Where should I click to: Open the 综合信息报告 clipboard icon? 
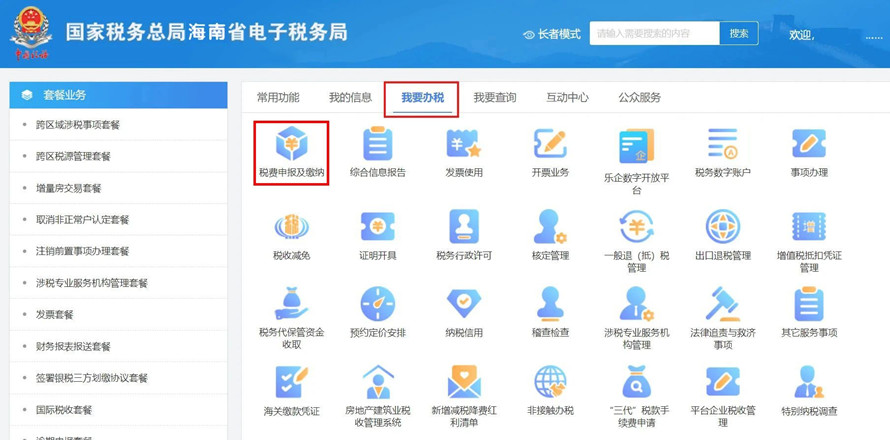377,144
